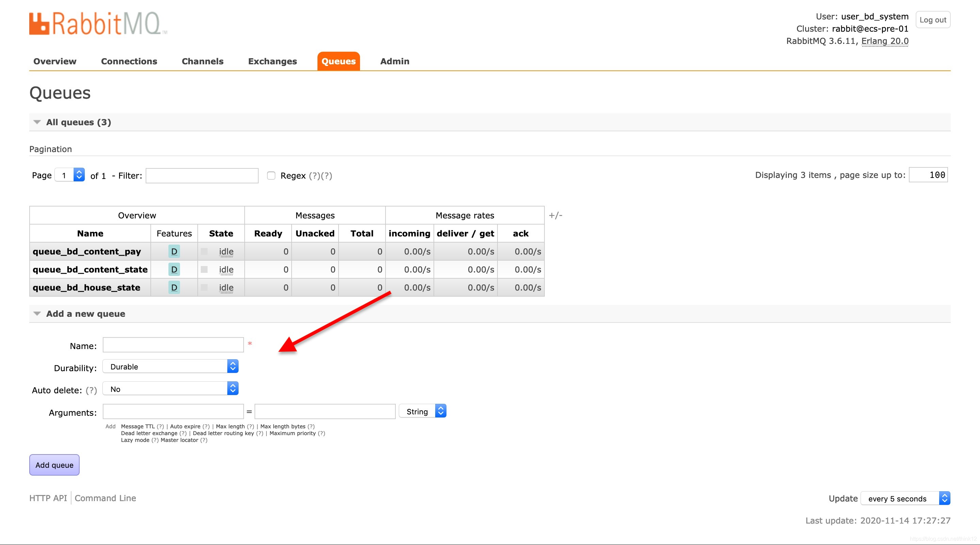Open the Durability dropdown
The height and width of the screenshot is (545, 980).
(170, 367)
